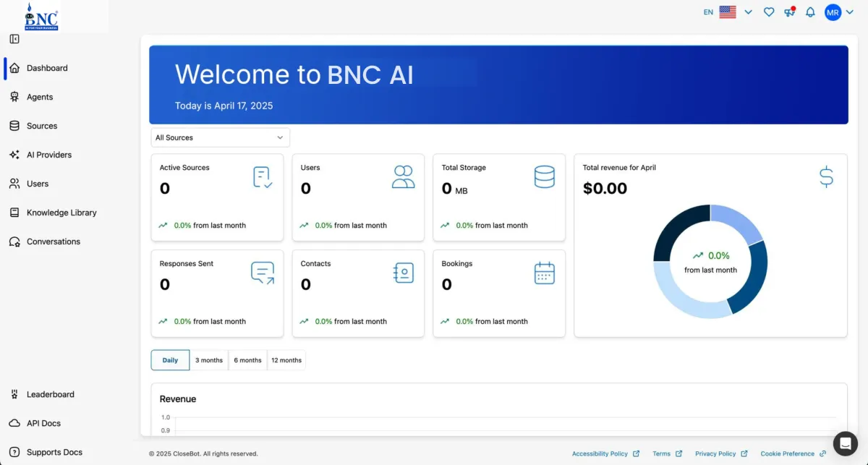Click the Total Storage database icon
Viewport: 868px width, 465px height.
point(545,177)
